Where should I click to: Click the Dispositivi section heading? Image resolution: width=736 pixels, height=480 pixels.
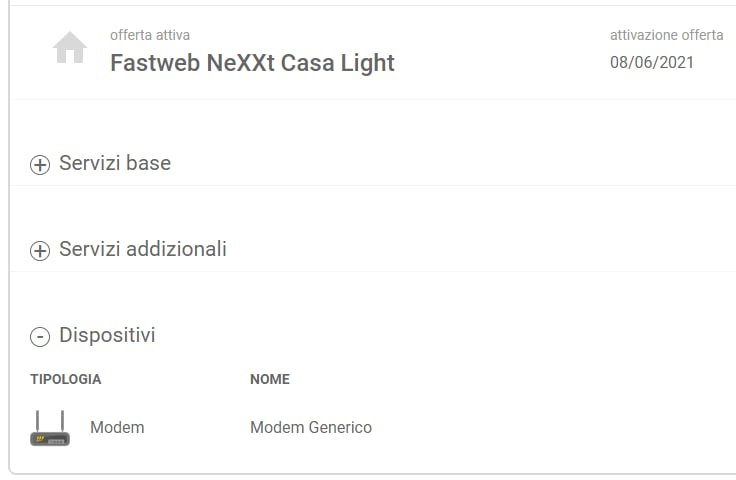click(x=107, y=335)
